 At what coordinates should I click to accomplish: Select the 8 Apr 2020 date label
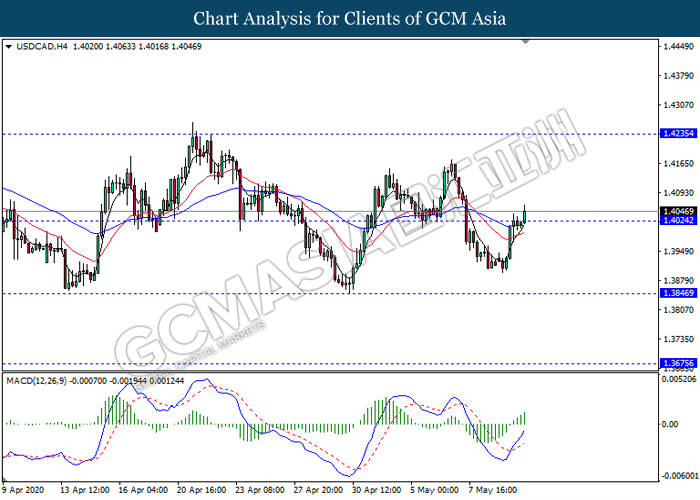point(24,490)
